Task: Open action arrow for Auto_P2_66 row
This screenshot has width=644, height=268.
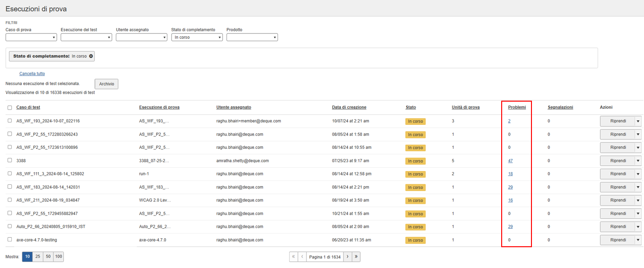Action: point(638,227)
